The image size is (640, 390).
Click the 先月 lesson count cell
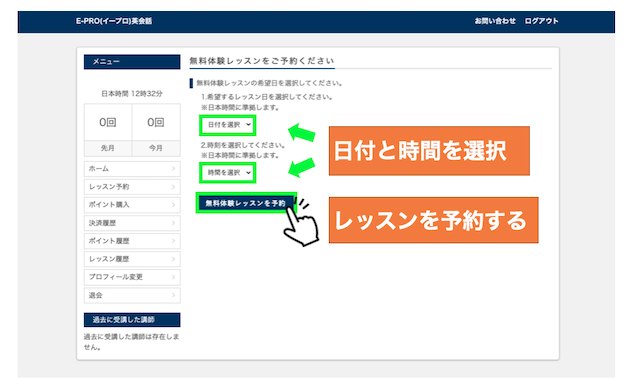click(108, 130)
